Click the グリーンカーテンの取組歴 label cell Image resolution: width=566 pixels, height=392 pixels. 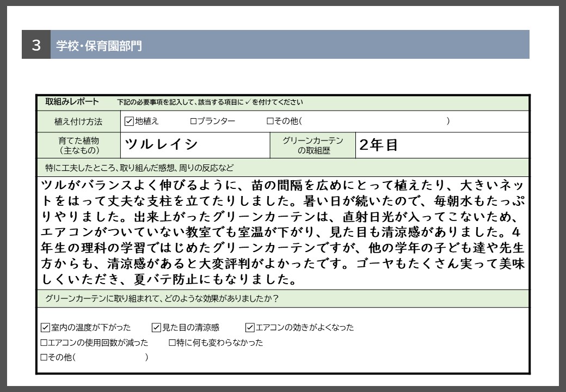(x=313, y=145)
